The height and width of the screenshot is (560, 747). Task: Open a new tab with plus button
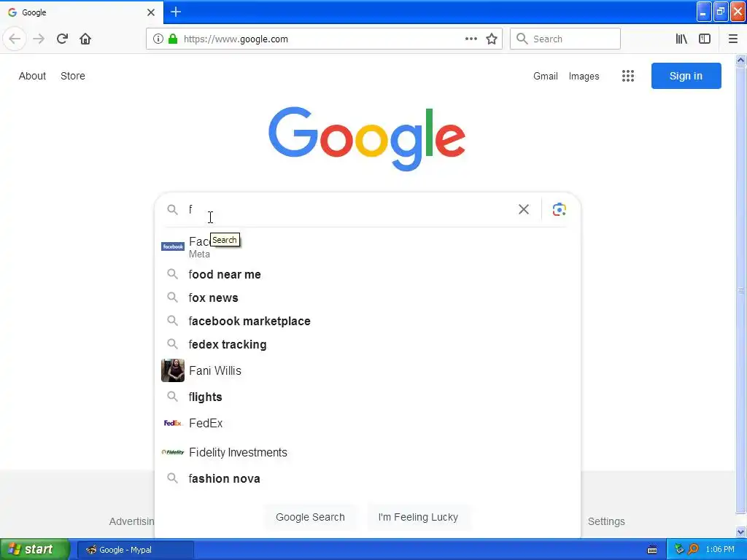click(x=176, y=12)
